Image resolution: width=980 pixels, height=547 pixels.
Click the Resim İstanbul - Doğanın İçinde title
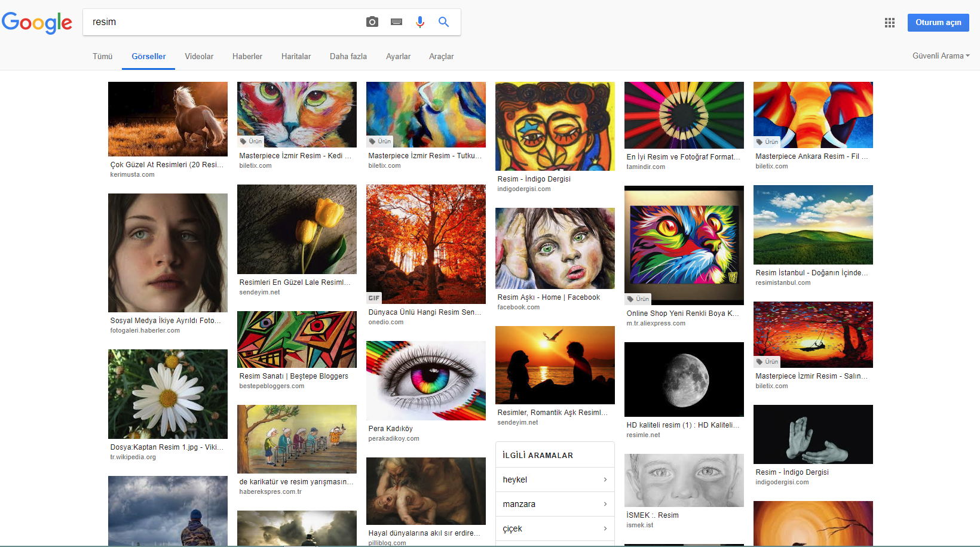812,273
